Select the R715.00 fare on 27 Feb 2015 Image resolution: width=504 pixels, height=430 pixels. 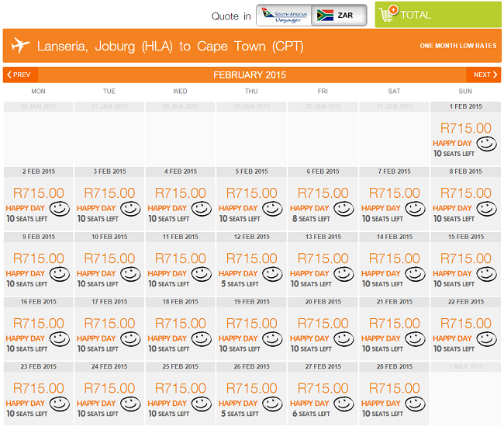[x=323, y=388]
